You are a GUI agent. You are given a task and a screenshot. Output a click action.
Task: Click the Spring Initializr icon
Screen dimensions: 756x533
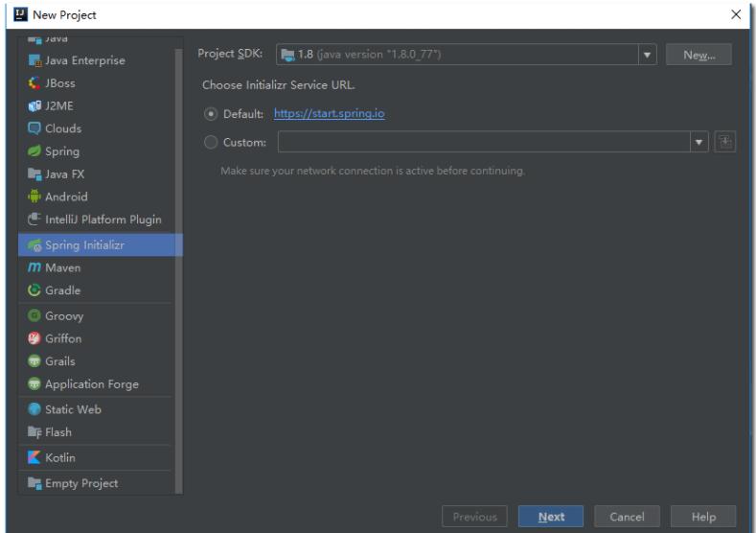click(x=34, y=245)
